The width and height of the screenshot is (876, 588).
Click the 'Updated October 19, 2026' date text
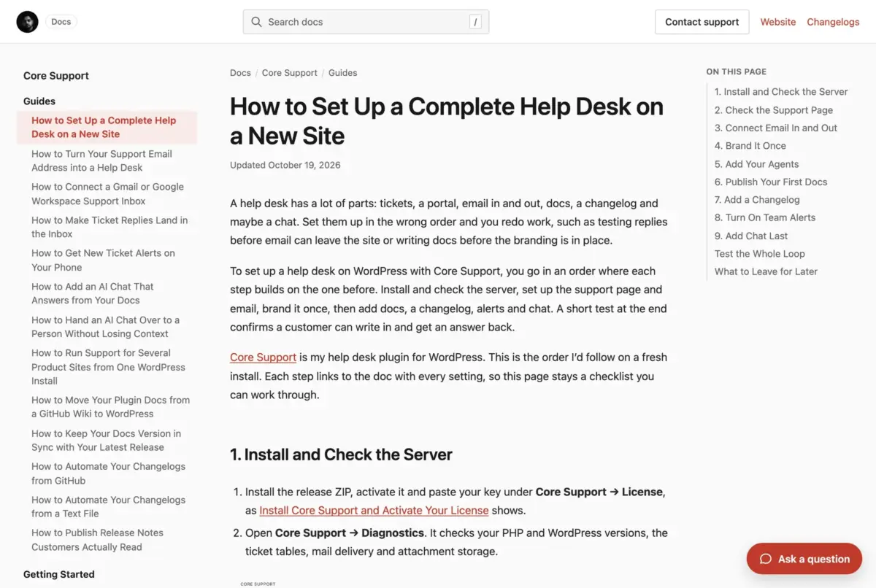(x=285, y=165)
